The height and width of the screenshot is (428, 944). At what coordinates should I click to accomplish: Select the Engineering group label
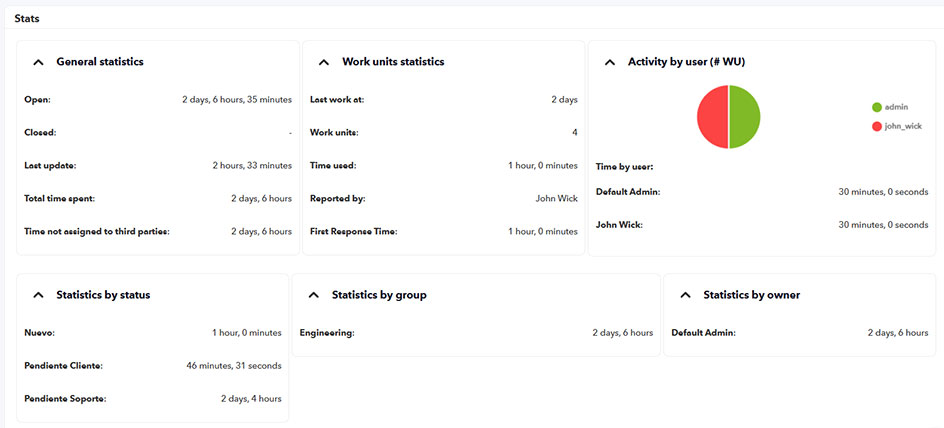[x=327, y=333]
